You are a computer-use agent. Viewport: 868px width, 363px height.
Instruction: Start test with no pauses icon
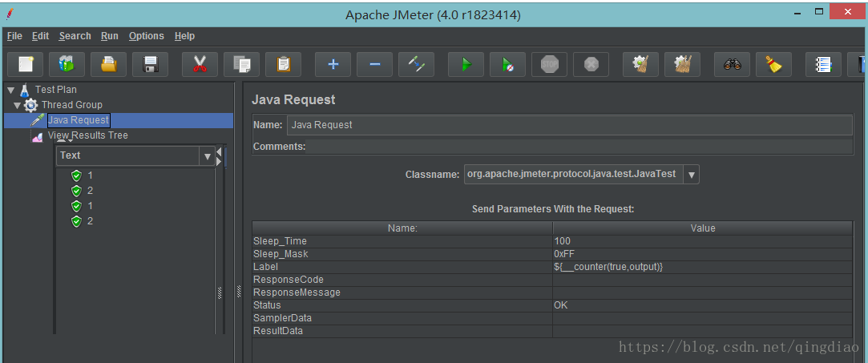[507, 65]
